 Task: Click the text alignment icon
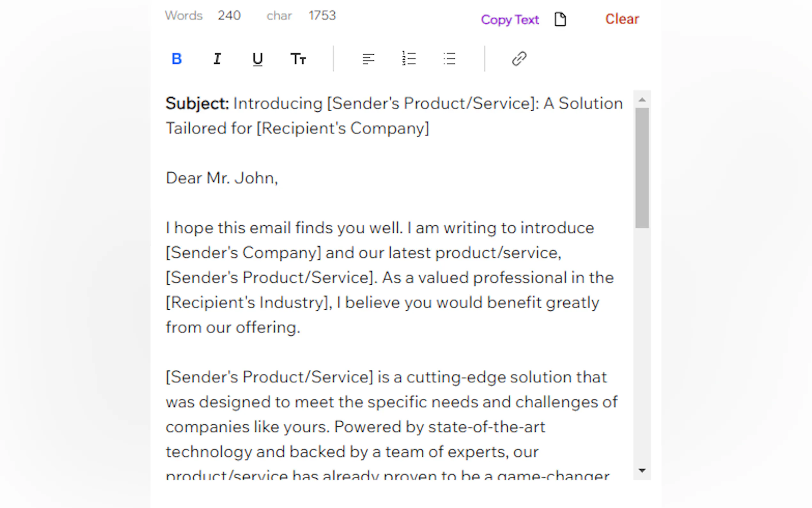click(368, 59)
